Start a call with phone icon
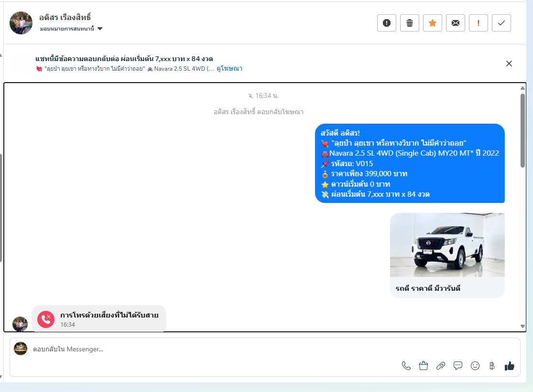The image size is (533, 392). tap(406, 366)
